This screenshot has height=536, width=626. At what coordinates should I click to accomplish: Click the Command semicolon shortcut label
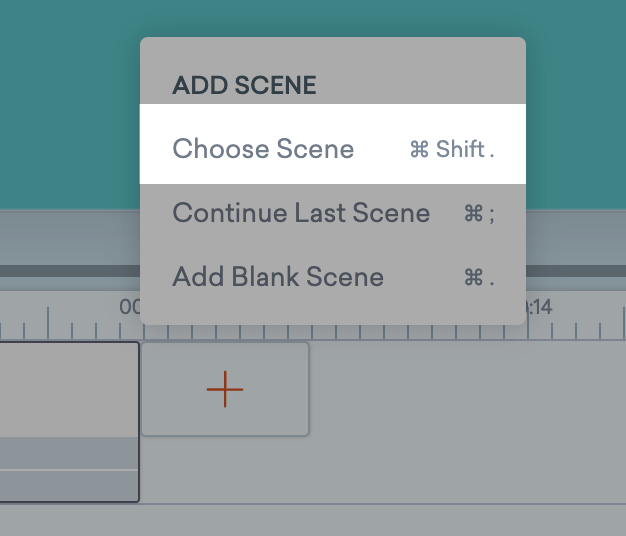tap(479, 214)
